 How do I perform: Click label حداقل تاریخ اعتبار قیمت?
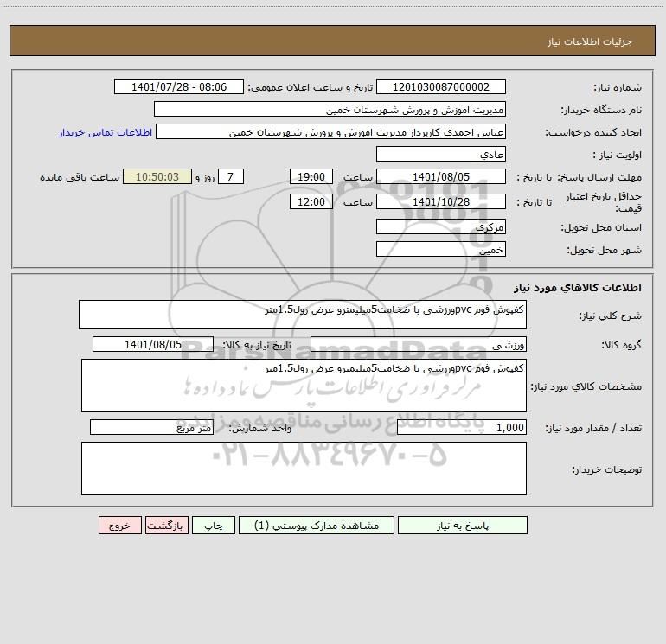coord(604,202)
